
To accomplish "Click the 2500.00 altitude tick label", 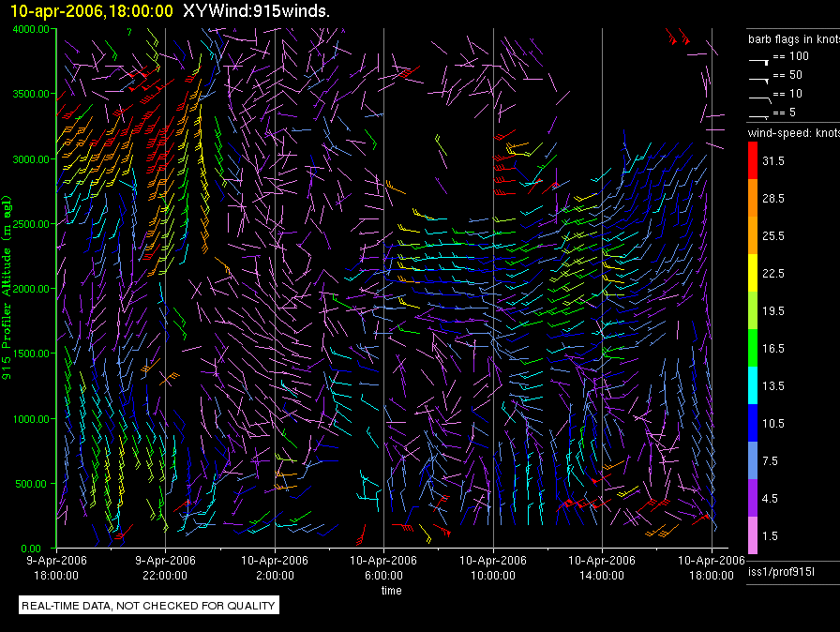I will [31, 224].
